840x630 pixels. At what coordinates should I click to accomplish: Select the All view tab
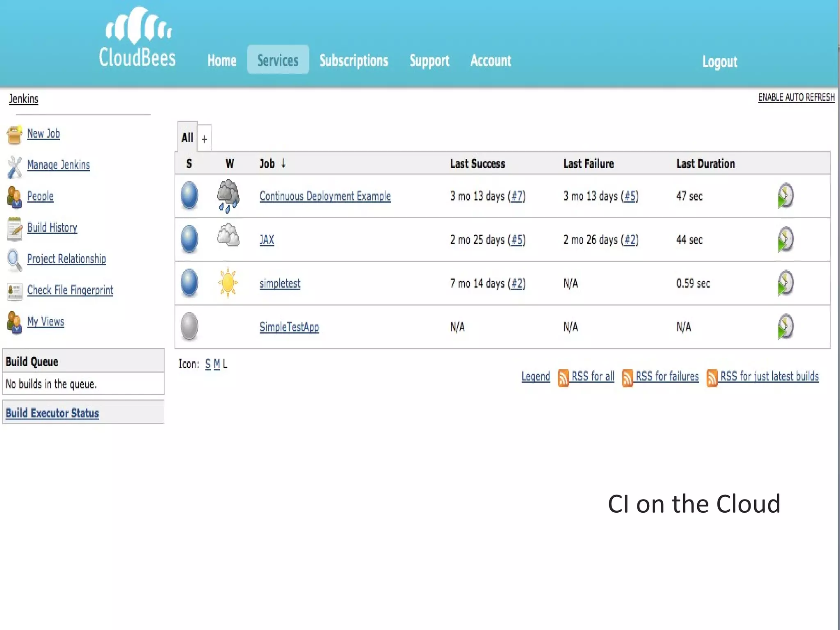[x=187, y=137]
